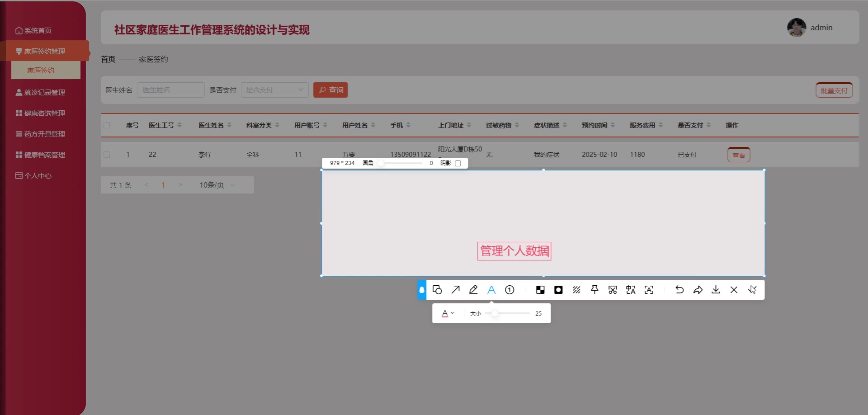The width and height of the screenshot is (868, 415).
Task: Click the sort arrows beside 是否支付 column header
Action: (x=708, y=125)
